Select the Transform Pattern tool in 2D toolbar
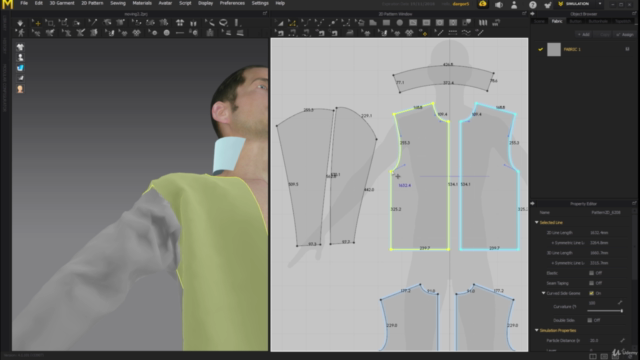This screenshot has height=360, width=640. click(x=280, y=23)
